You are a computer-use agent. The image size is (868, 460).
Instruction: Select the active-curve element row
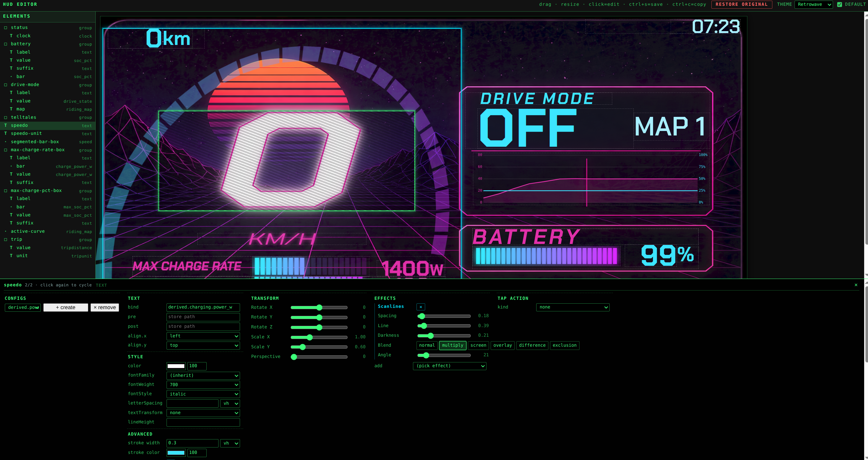47,231
